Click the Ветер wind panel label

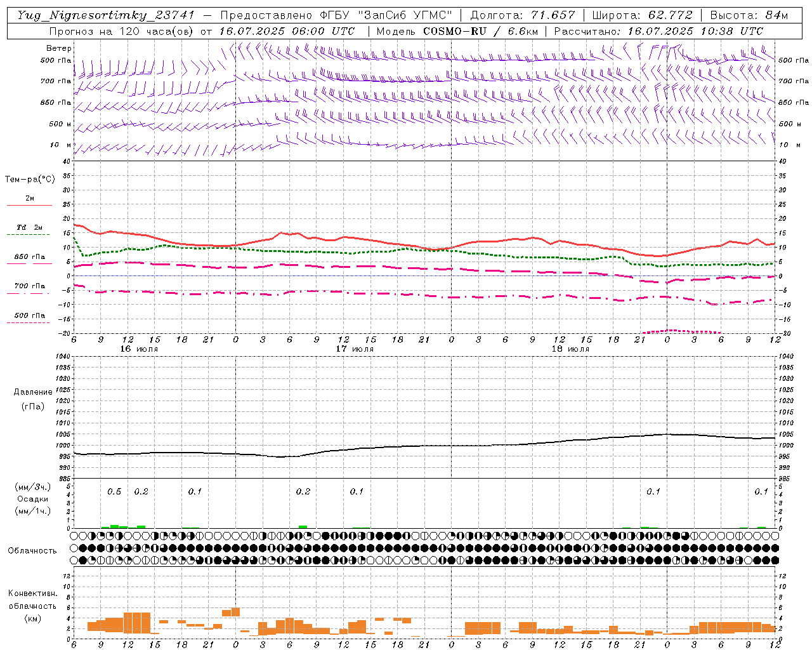coord(59,48)
